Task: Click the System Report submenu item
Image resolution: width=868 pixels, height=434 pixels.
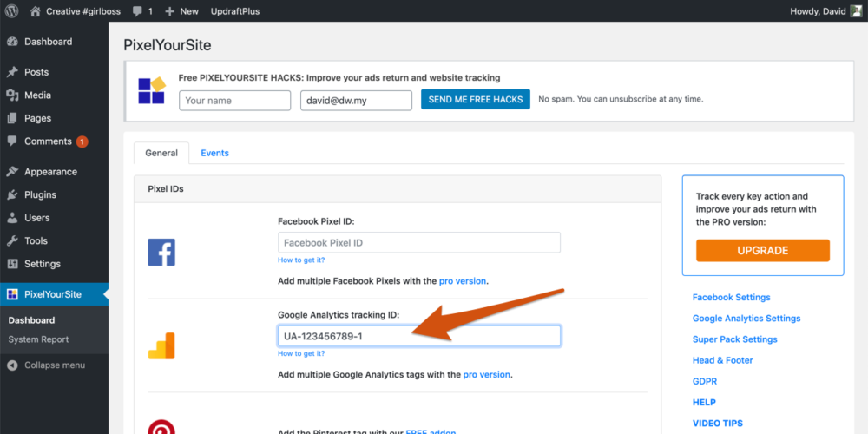Action: click(x=38, y=339)
